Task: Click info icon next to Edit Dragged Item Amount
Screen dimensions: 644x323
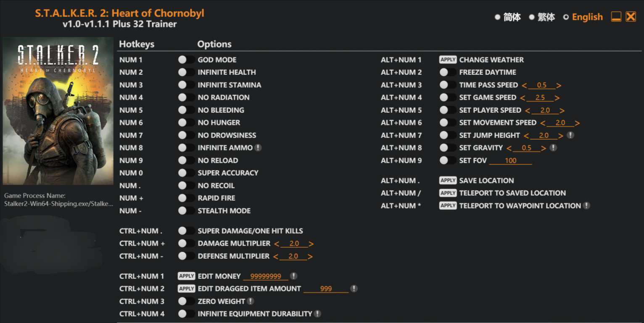Action: click(354, 289)
